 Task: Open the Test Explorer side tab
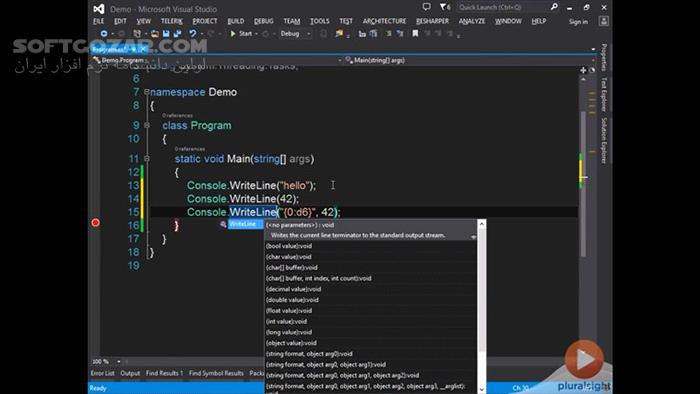click(604, 94)
